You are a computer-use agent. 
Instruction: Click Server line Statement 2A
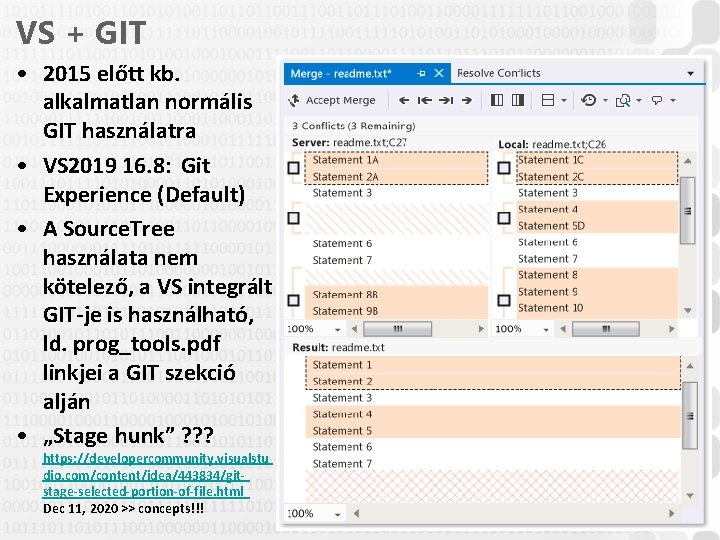[x=345, y=177]
